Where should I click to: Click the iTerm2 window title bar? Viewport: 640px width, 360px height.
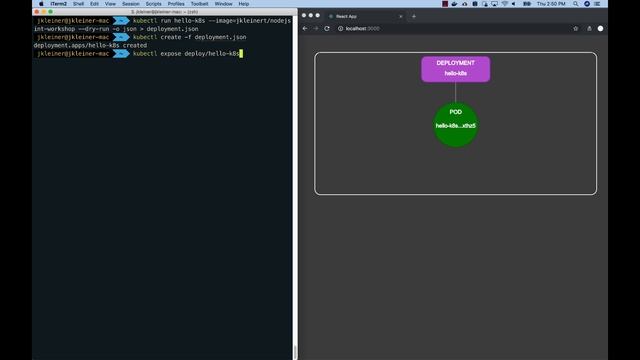point(164,12)
